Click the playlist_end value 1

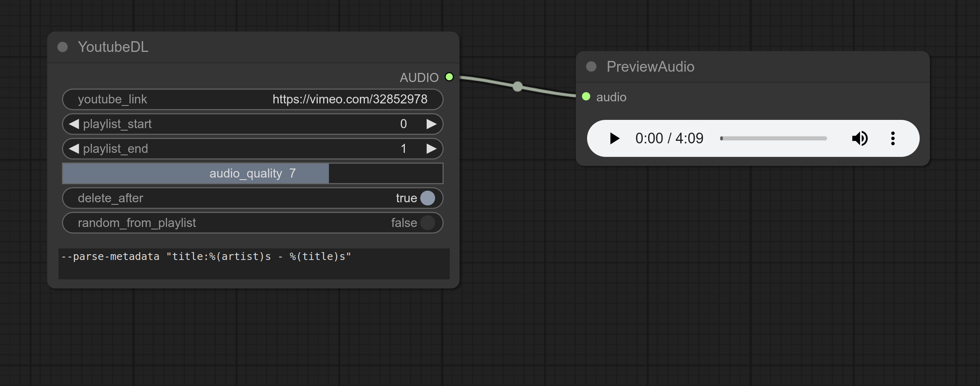[403, 149]
